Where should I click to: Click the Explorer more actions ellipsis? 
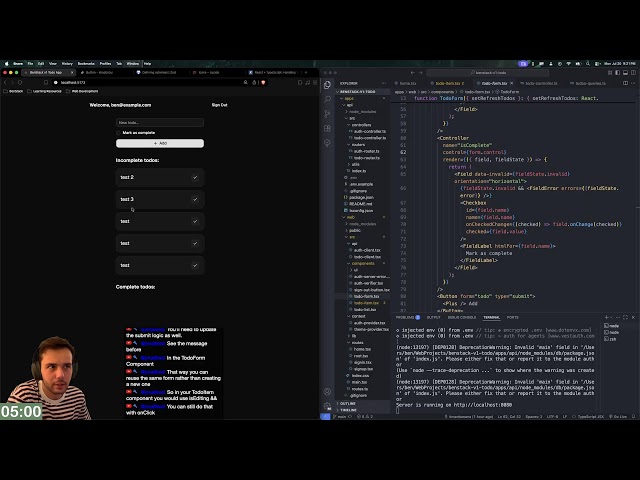click(x=384, y=83)
